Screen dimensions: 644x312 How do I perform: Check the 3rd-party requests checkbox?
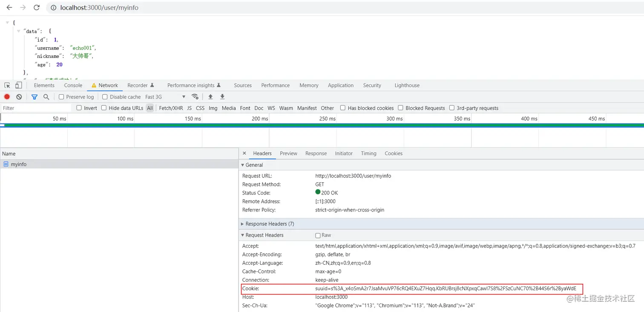click(452, 108)
